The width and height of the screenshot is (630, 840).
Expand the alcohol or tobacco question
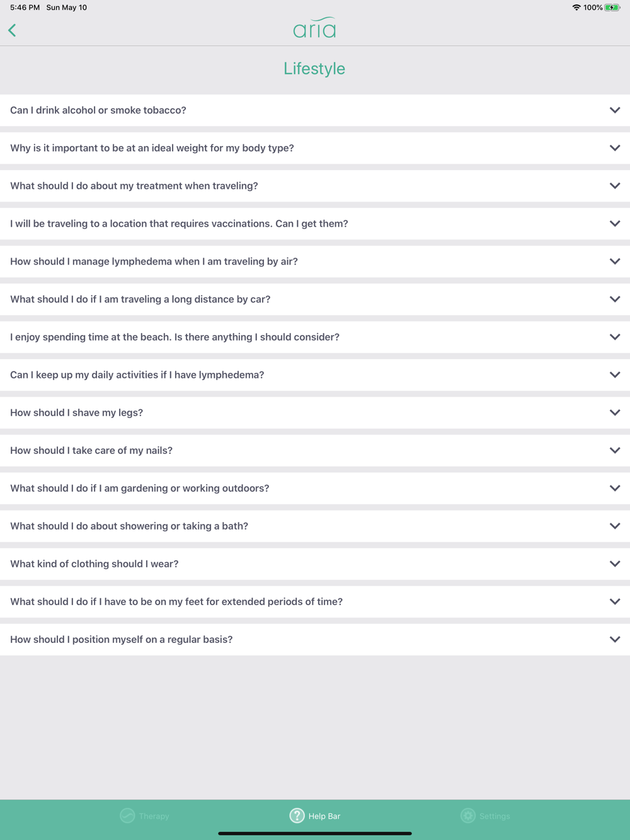coord(314,110)
